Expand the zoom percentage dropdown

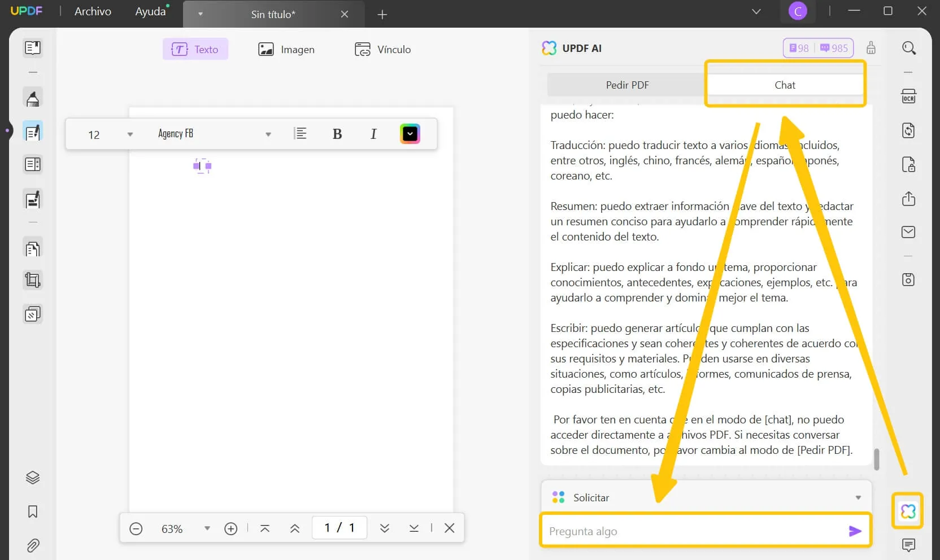point(207,528)
